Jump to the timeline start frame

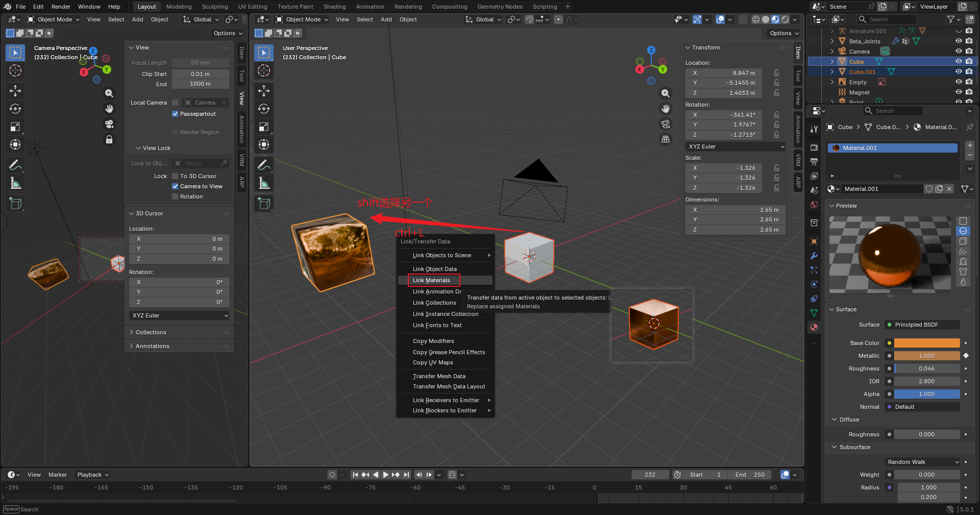pyautogui.click(x=355, y=475)
